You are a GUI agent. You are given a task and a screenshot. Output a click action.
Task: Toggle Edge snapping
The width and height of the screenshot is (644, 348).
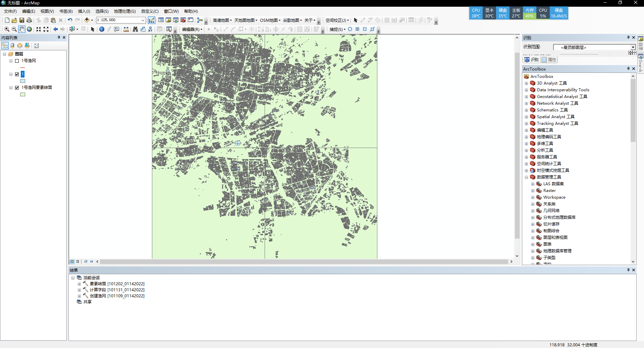point(372,29)
